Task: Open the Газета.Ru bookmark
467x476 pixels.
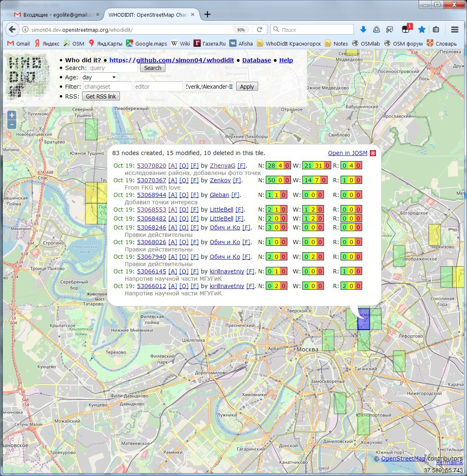Action: tap(210, 44)
